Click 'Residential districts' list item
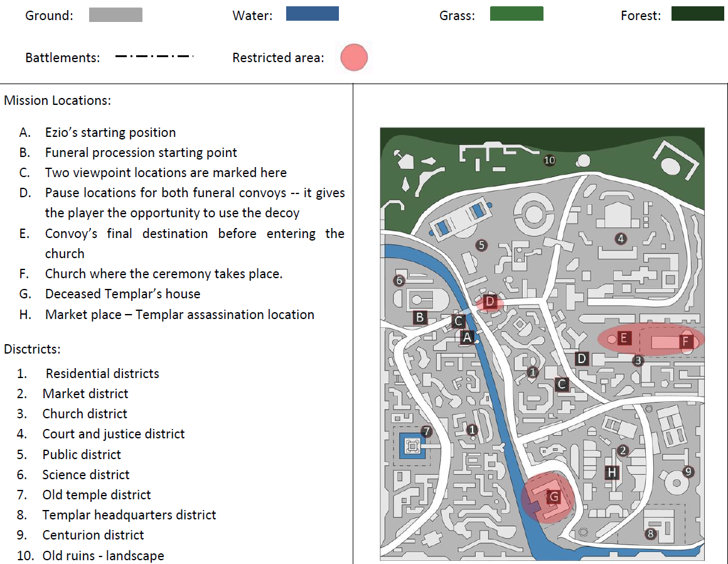The image size is (728, 564). 102,374
